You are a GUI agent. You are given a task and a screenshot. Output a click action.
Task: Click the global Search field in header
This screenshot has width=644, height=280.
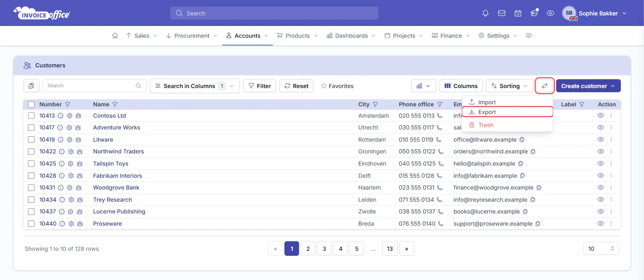(274, 13)
